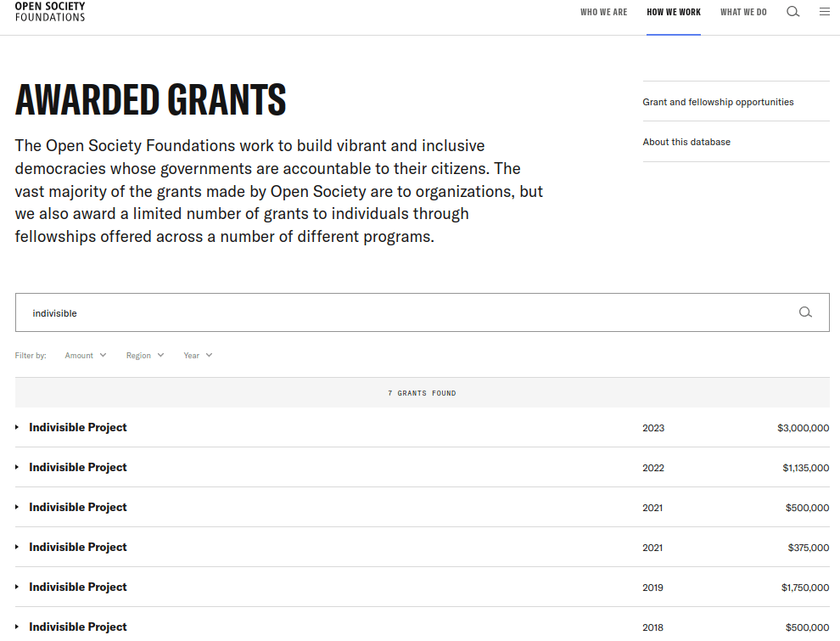The height and width of the screenshot is (641, 840).
Task: Click the year 2023 in first grant row
Action: click(x=653, y=428)
